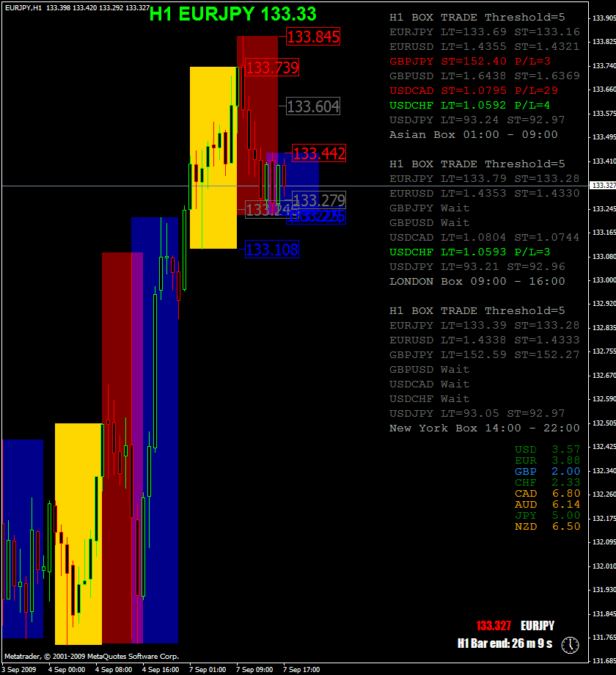Click the current price marker on price axis
The width and height of the screenshot is (616, 675).
603,185
